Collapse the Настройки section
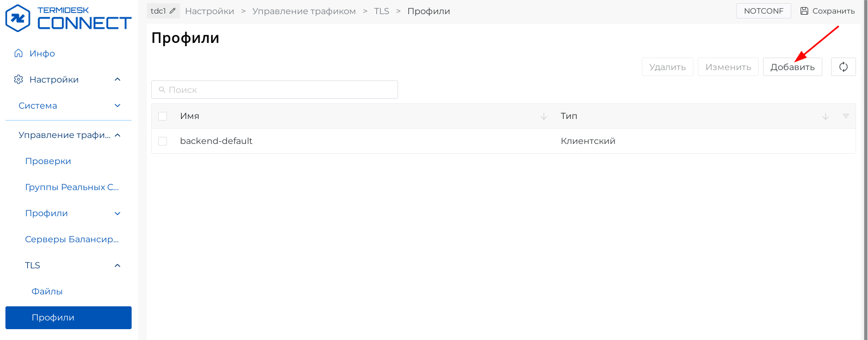 (117, 80)
